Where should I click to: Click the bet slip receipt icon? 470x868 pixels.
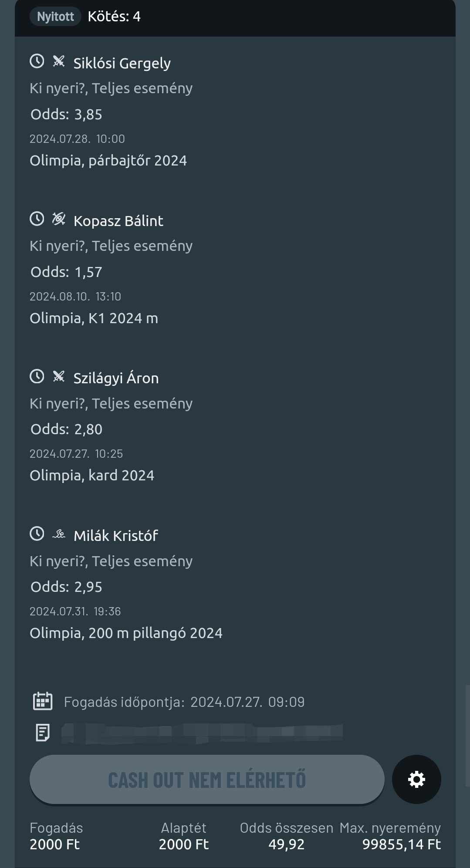pyautogui.click(x=43, y=733)
